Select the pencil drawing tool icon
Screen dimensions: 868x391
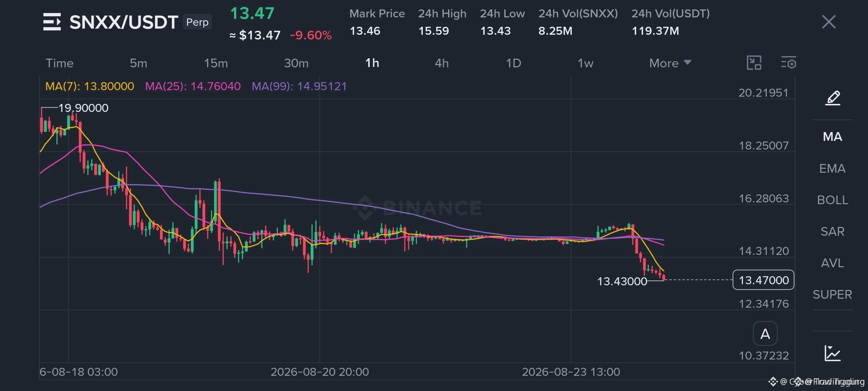pos(833,98)
